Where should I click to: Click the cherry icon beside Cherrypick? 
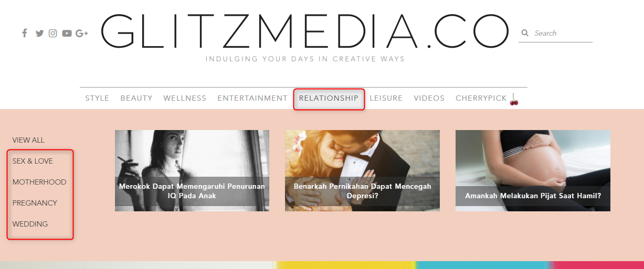point(514,99)
